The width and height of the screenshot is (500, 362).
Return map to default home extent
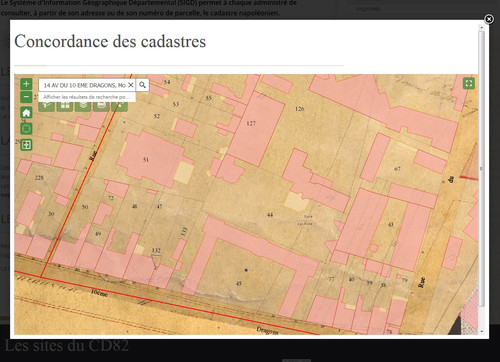pyautogui.click(x=26, y=113)
